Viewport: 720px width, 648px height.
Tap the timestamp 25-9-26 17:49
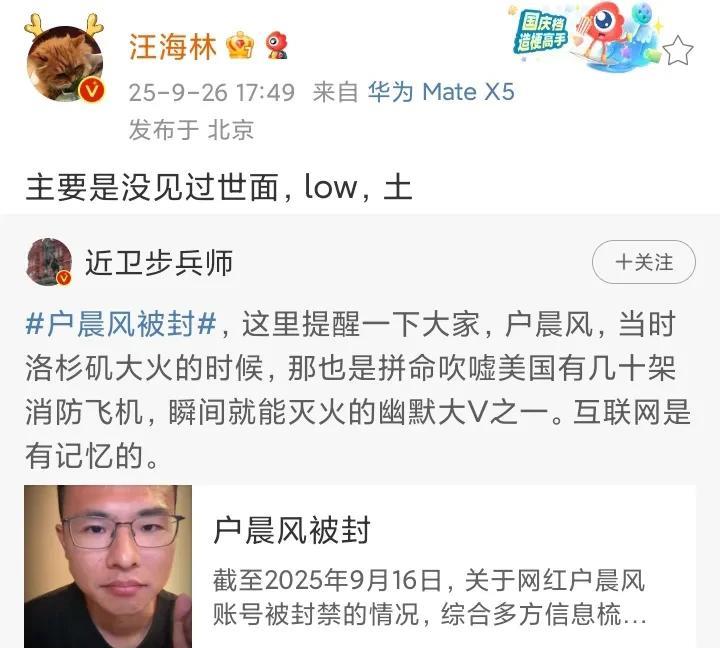[212, 92]
